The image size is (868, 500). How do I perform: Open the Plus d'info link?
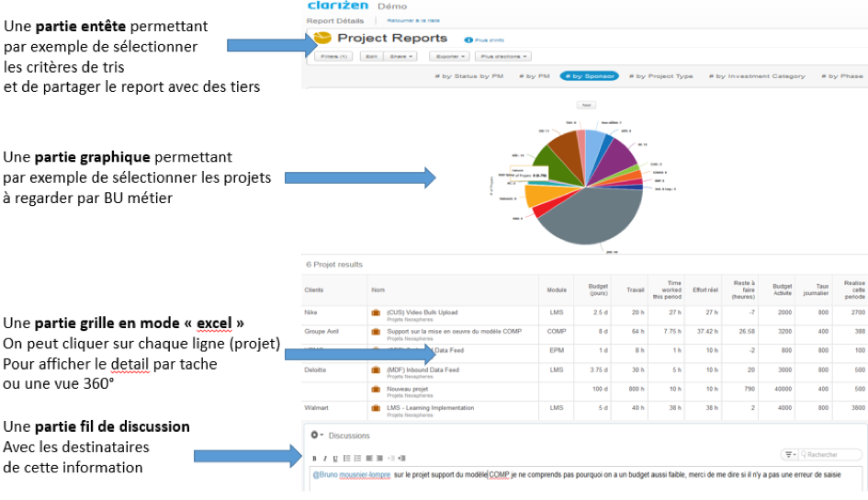click(490, 40)
